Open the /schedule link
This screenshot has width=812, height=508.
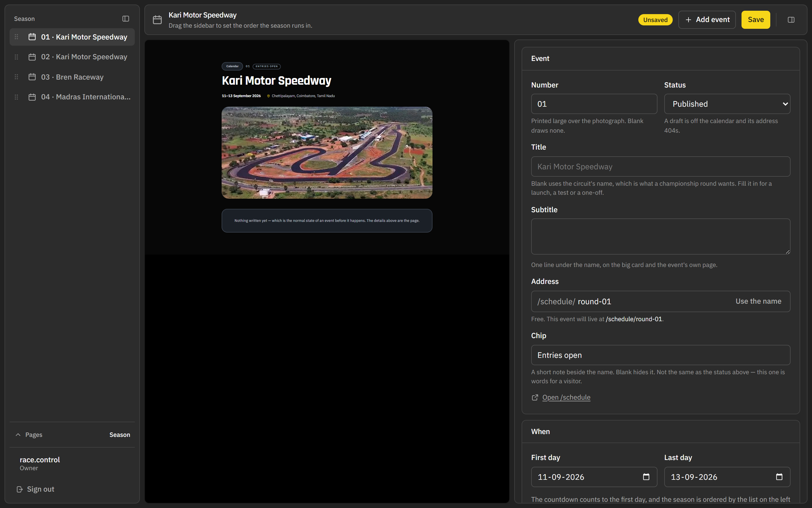pyautogui.click(x=566, y=397)
